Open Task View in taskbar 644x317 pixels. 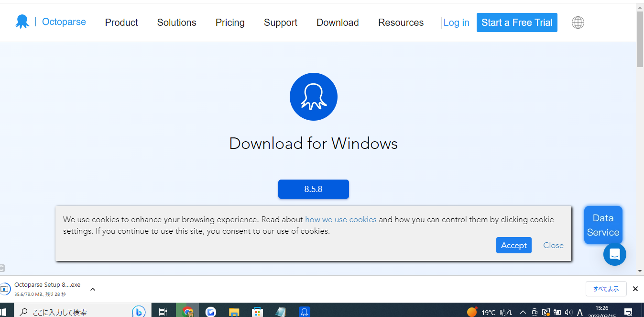pyautogui.click(x=163, y=312)
